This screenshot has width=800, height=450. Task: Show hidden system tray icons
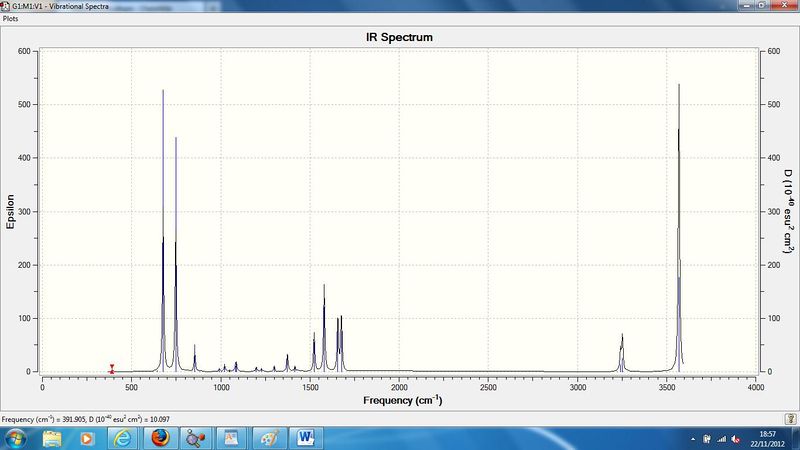click(x=692, y=439)
